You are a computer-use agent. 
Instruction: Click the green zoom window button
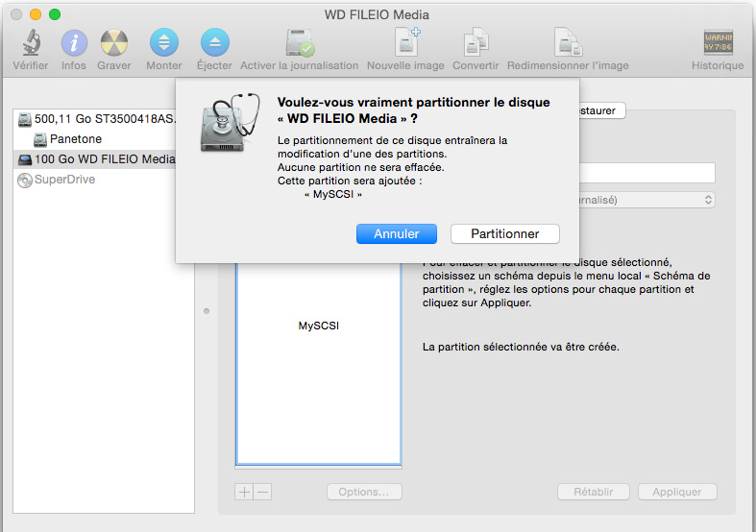click(x=55, y=14)
